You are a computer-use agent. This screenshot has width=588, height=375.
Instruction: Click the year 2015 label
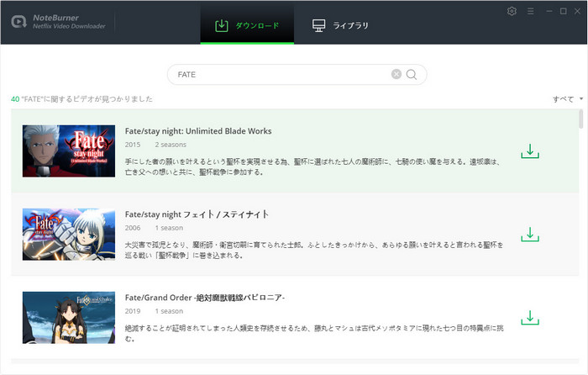click(133, 145)
